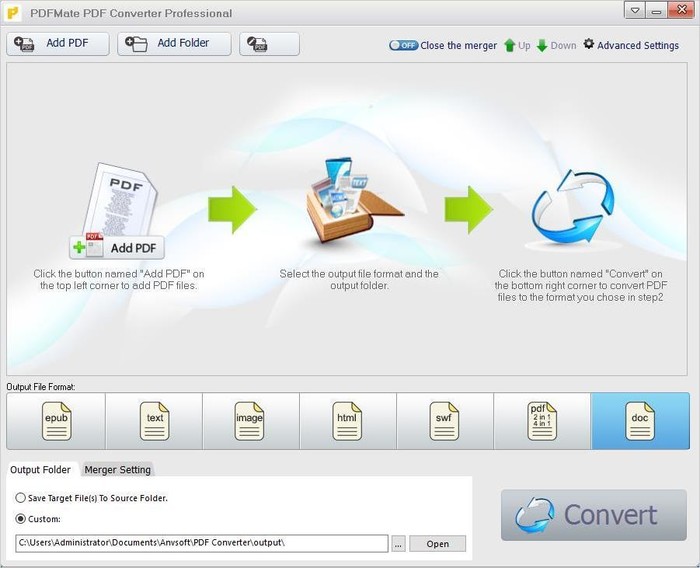Click the blue circular arrows convert illustration
700x568 pixels.
(573, 207)
